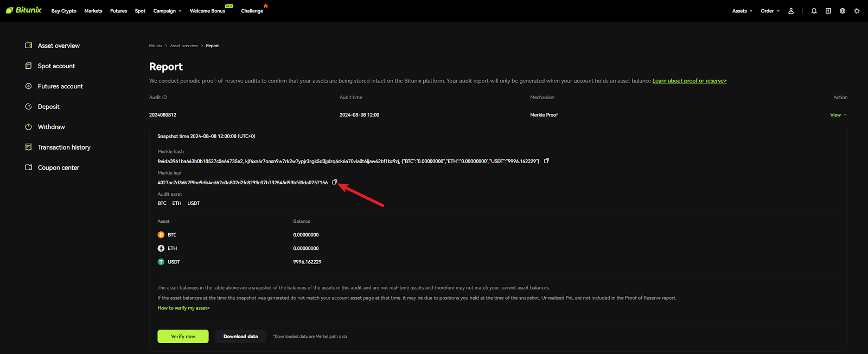This screenshot has height=354, width=868.
Task: Open Learn about proof of reserve link
Action: 689,81
